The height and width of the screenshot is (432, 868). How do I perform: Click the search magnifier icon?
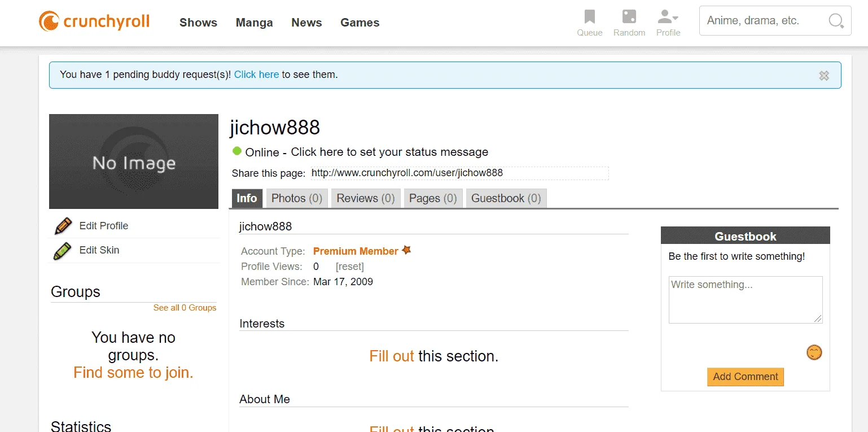[836, 21]
